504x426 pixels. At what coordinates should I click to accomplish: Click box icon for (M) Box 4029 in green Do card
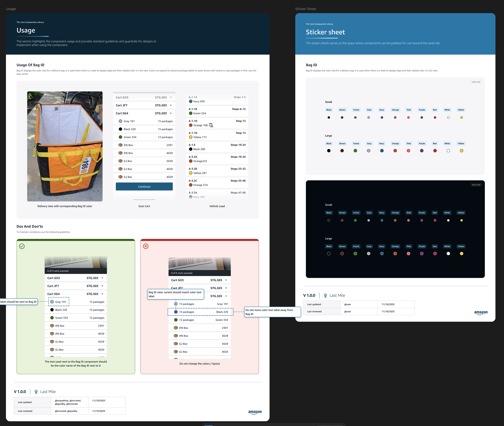52,334
